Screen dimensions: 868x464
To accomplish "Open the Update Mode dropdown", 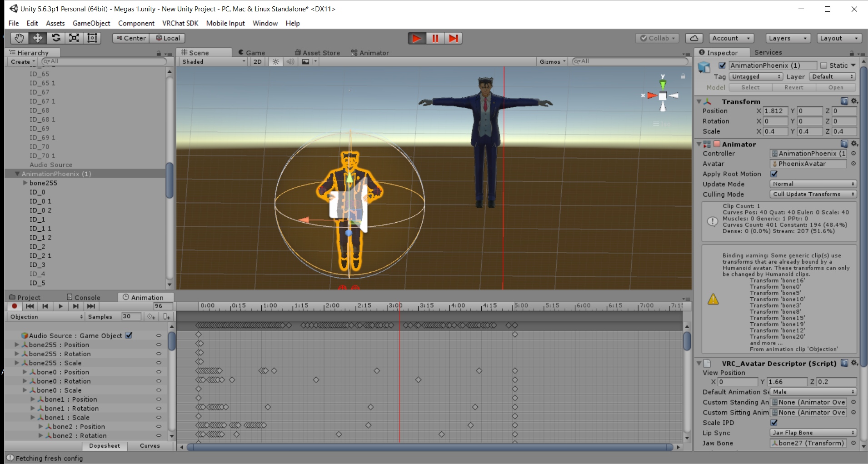I will [813, 184].
